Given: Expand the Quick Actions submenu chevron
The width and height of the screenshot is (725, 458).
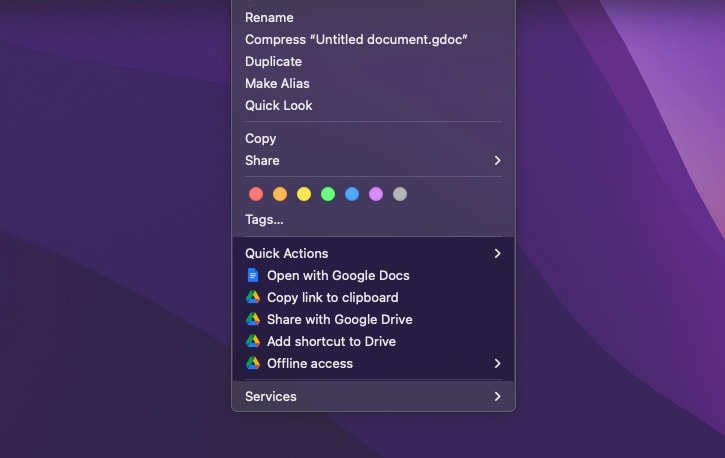Looking at the screenshot, I should [x=498, y=253].
